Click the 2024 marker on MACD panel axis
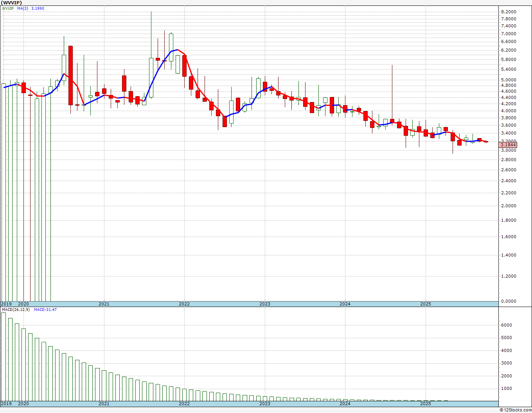 click(x=345, y=404)
